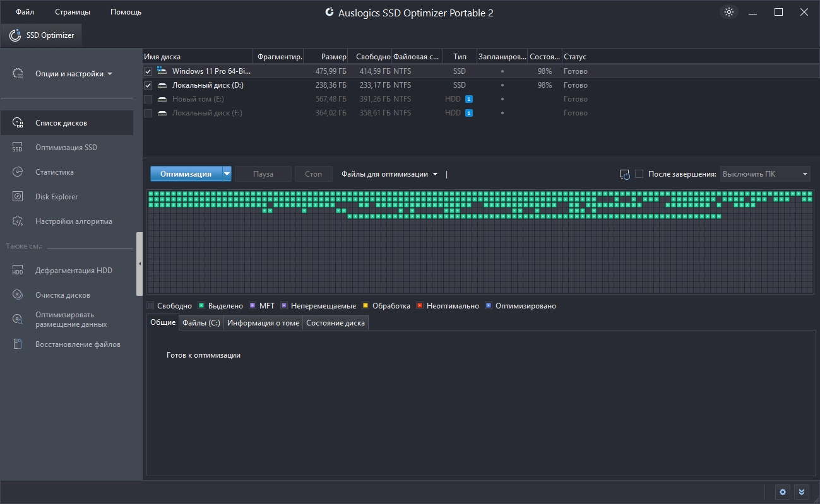
Task: Open the Оптимизация SSD sidebar icon
Action: (x=18, y=148)
